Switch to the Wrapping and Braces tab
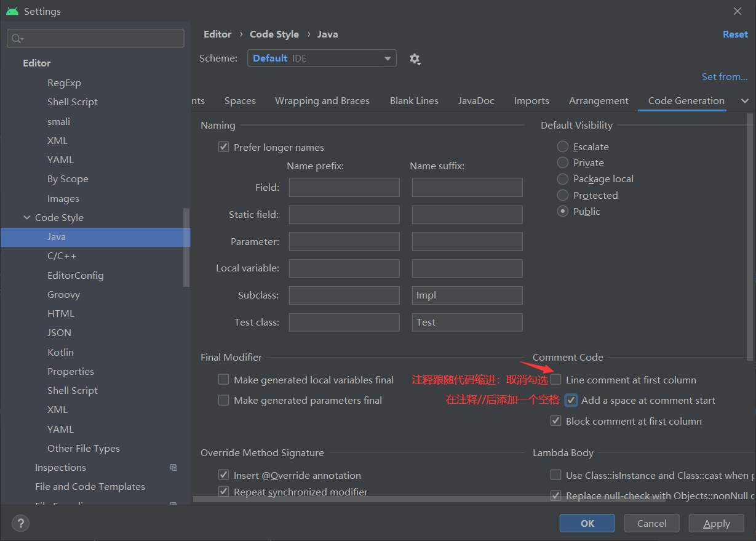 pyautogui.click(x=322, y=101)
